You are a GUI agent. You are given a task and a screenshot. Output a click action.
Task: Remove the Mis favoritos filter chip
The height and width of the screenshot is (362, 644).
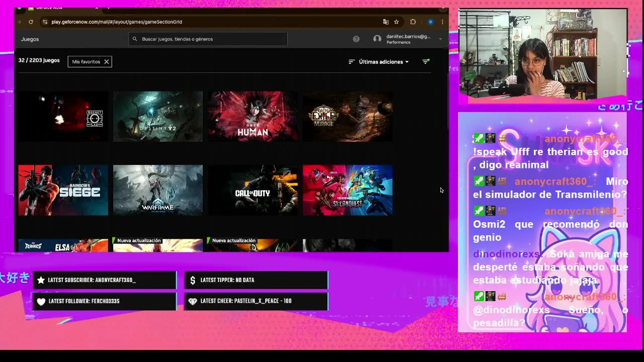point(107,62)
